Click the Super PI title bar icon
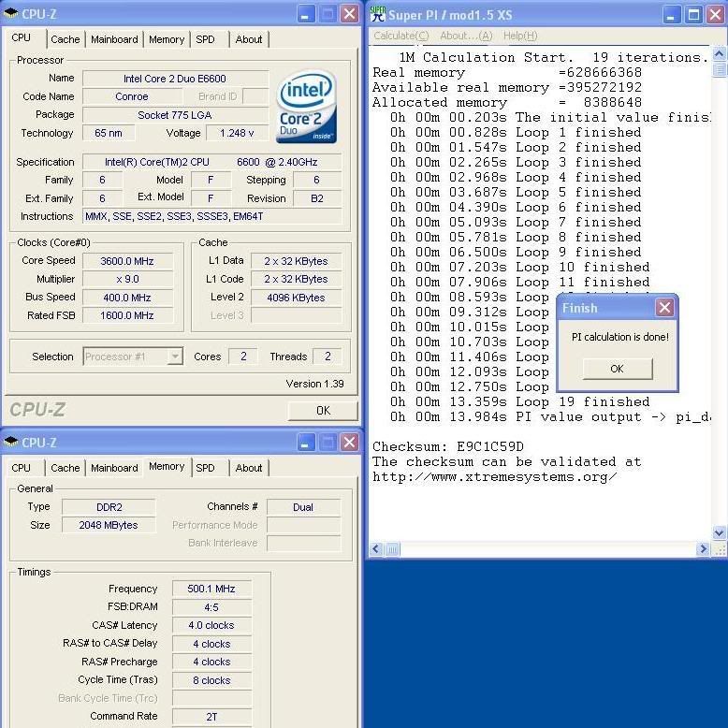 (x=377, y=14)
